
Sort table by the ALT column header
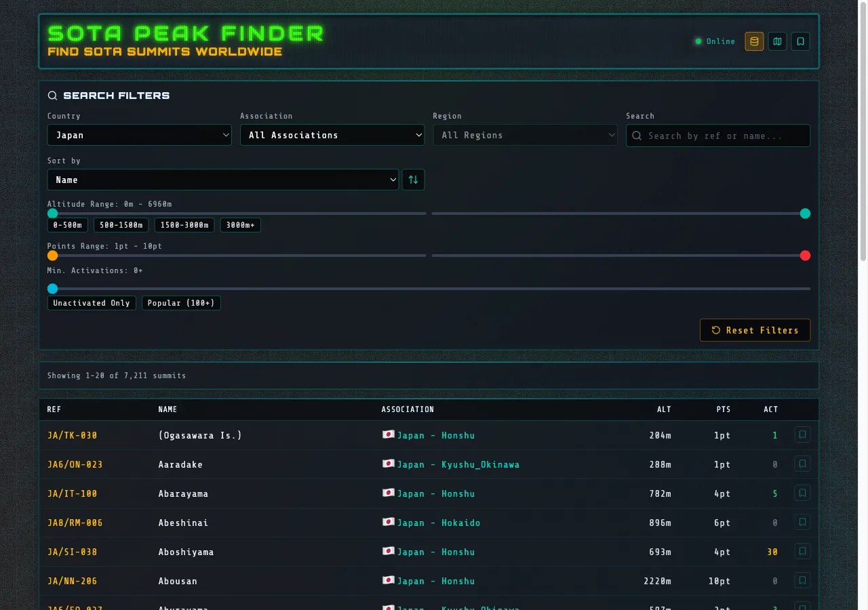664,409
